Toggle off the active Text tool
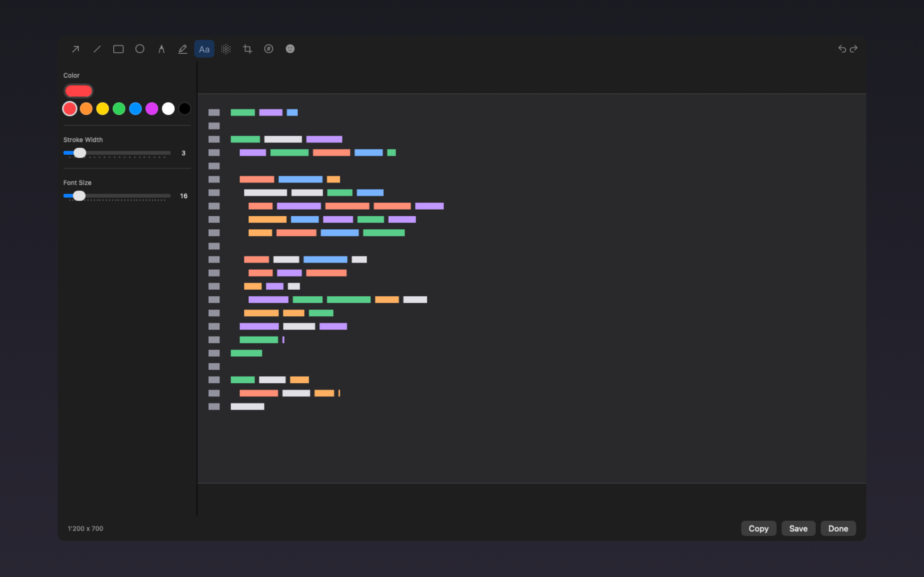 point(204,49)
